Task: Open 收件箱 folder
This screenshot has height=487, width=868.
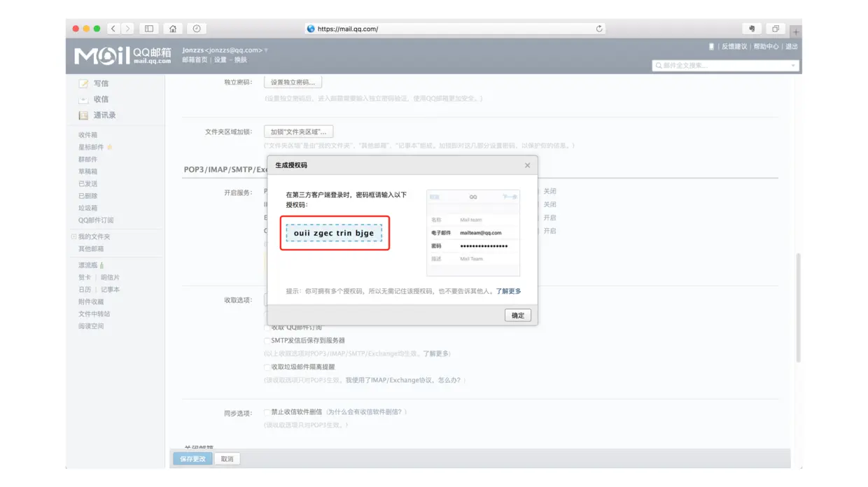Action: click(x=88, y=135)
